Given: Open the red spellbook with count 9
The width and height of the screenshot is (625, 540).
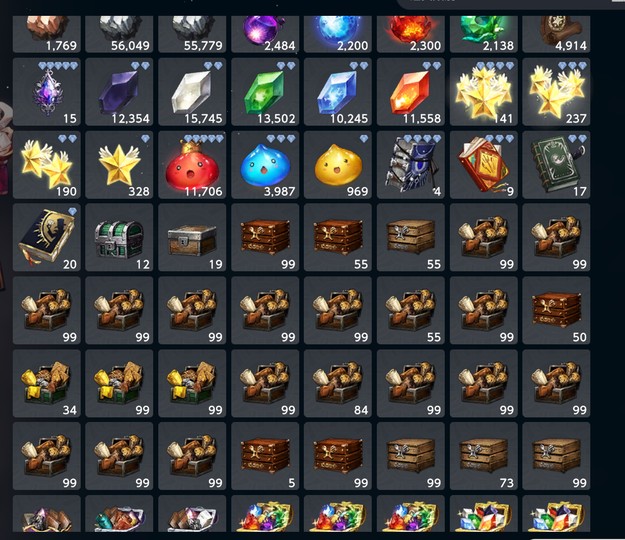Looking at the screenshot, I should point(483,165).
